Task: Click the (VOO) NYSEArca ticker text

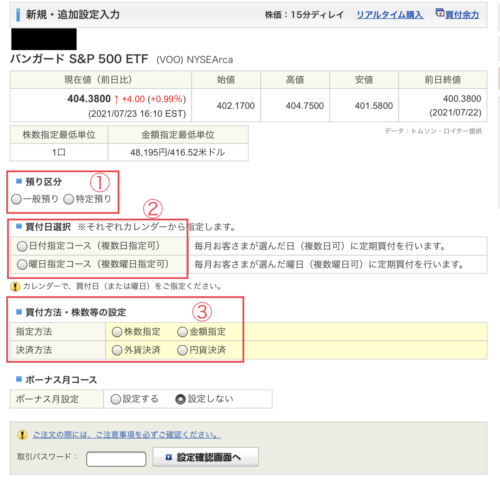Action: click(x=195, y=60)
